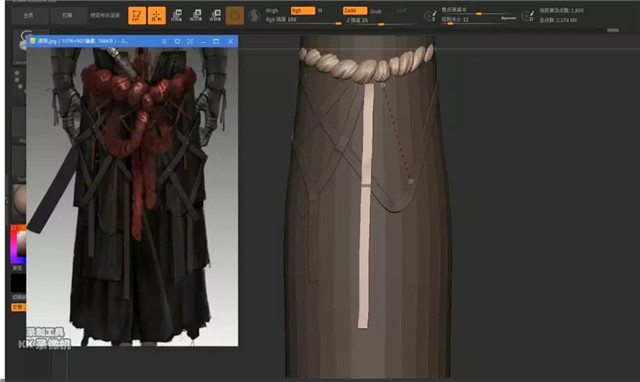Viewport: 640px width, 382px height.
Task: Click the orange 交替 alternate button
Action: click(18, 307)
